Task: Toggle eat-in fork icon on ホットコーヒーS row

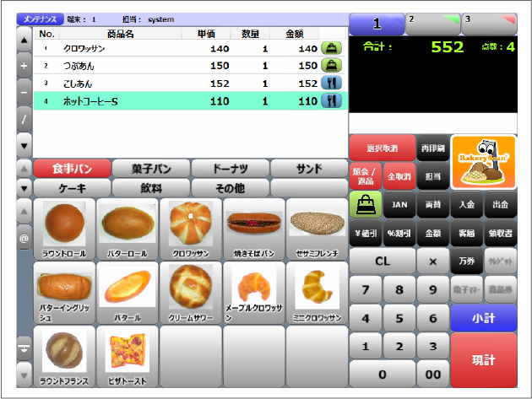Action: (x=332, y=100)
